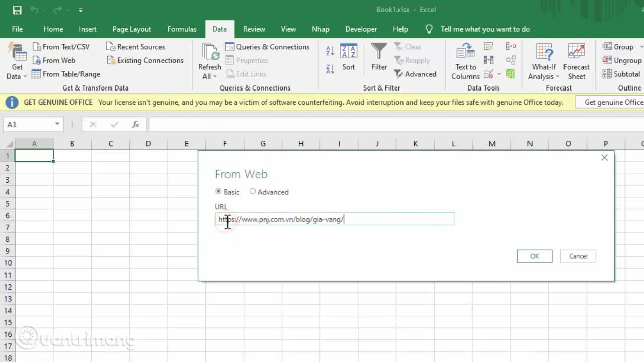The height and width of the screenshot is (362, 644).
Task: Open the Nhap tab
Action: click(x=320, y=29)
